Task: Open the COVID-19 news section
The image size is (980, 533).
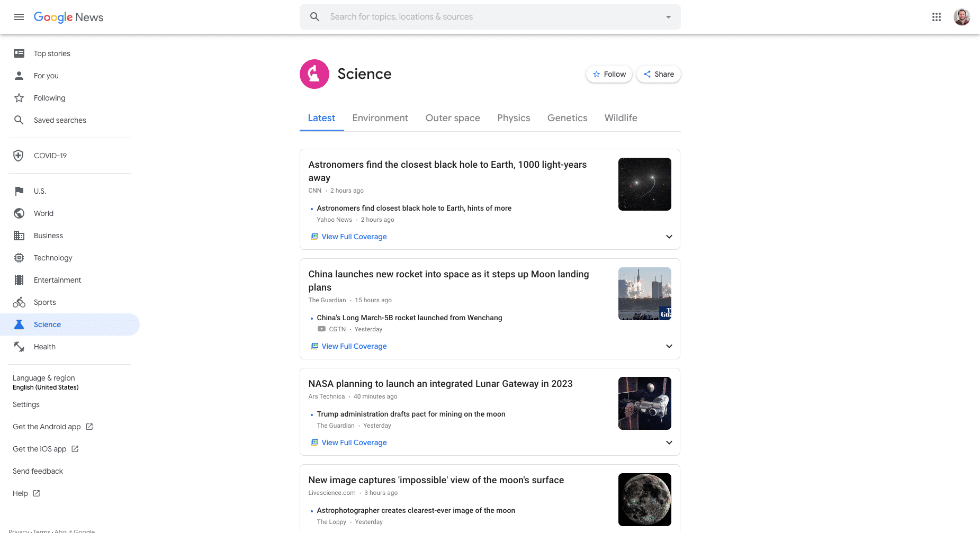Action: pos(50,156)
